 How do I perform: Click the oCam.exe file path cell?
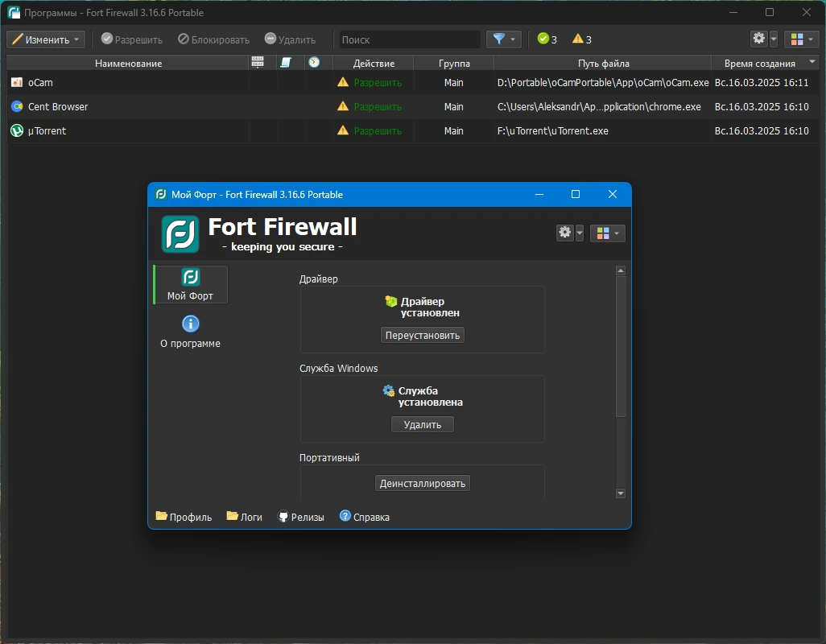[x=603, y=83]
